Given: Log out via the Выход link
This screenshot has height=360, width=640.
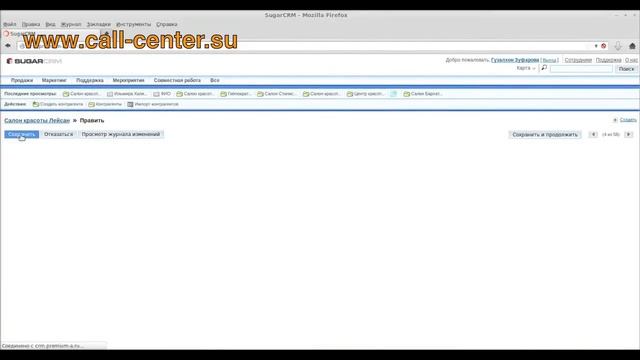Looking at the screenshot, I should (549, 60).
